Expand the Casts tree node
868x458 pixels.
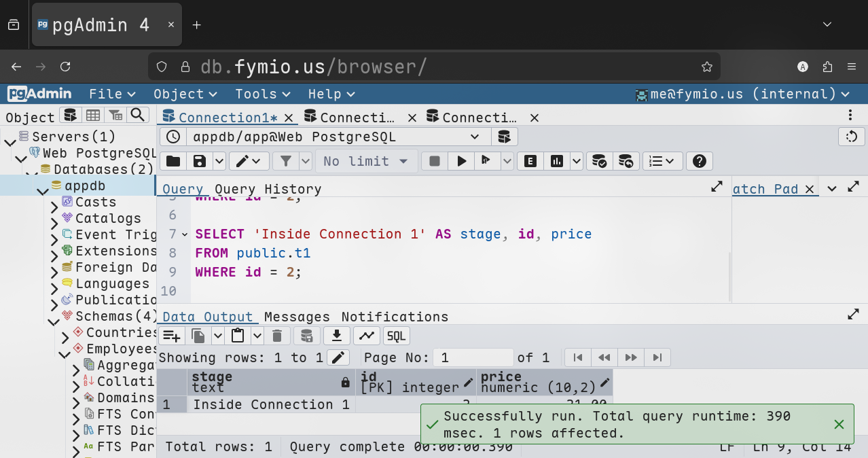coord(54,202)
